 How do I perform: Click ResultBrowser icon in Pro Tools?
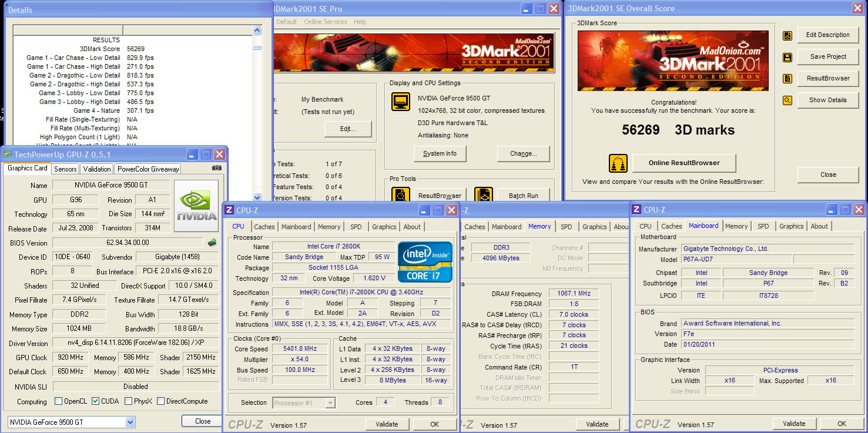pos(401,195)
